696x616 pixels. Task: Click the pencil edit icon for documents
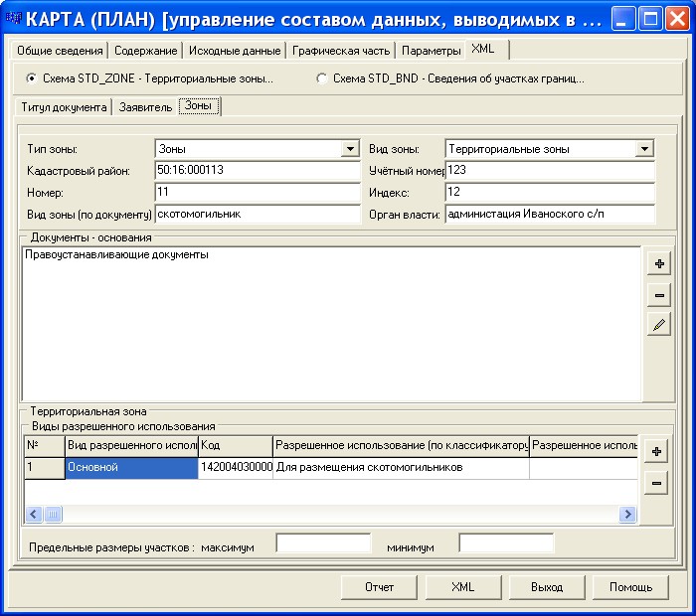(x=657, y=324)
